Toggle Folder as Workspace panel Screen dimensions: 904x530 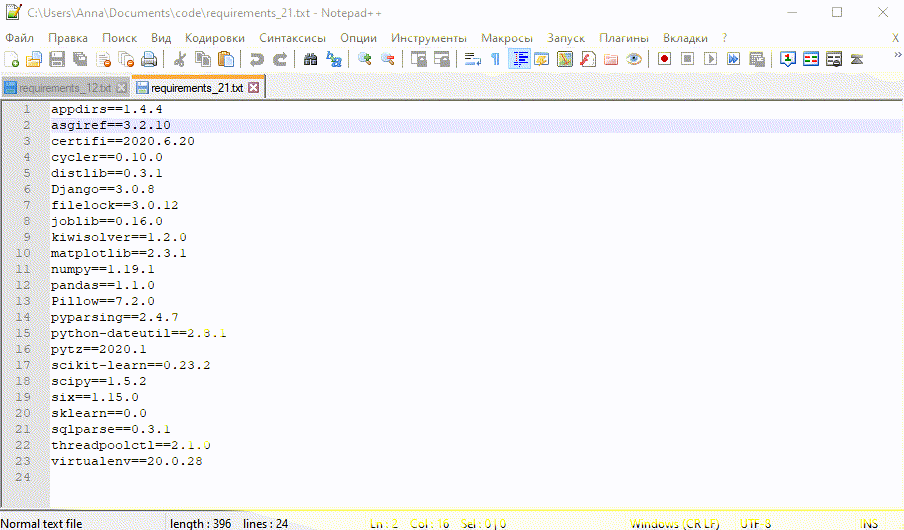point(611,59)
